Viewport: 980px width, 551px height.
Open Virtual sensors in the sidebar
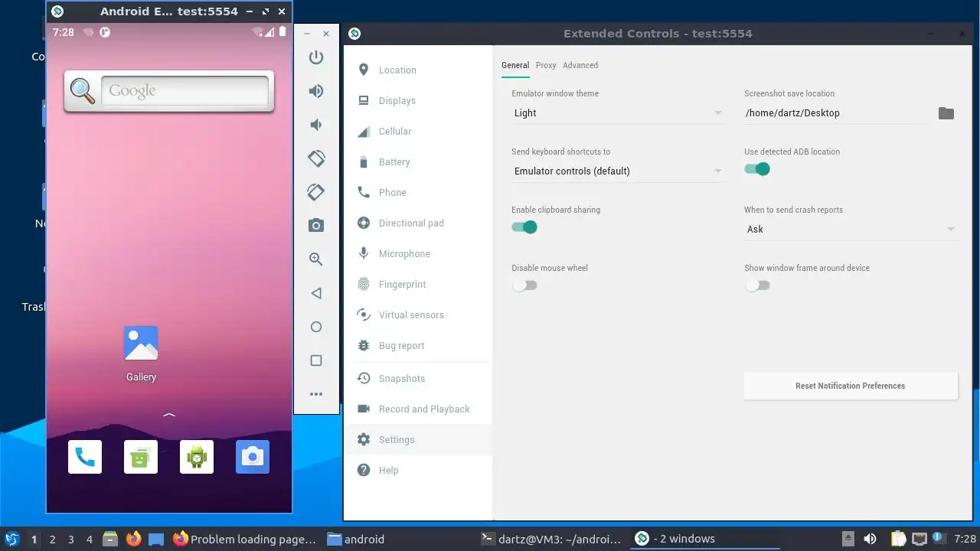point(416,315)
